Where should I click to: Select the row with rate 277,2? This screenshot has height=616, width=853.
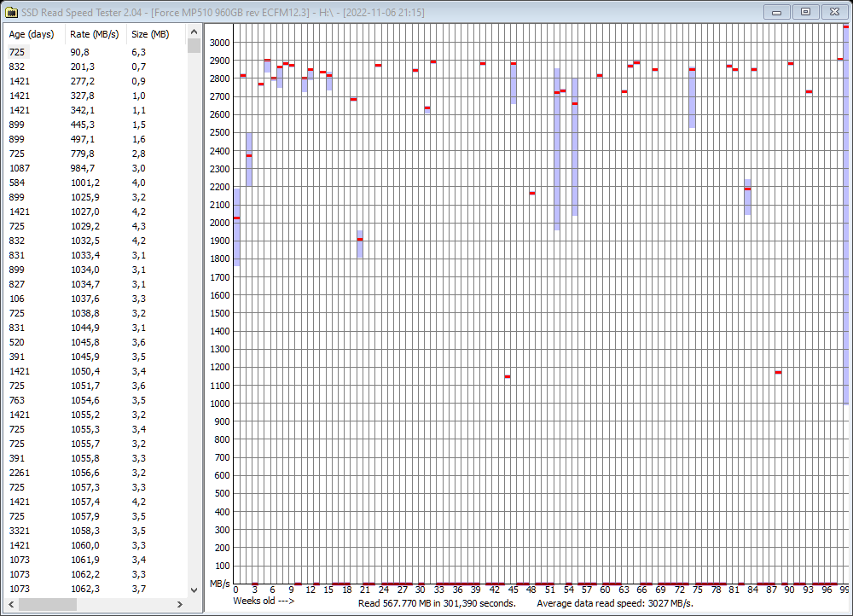[96, 81]
